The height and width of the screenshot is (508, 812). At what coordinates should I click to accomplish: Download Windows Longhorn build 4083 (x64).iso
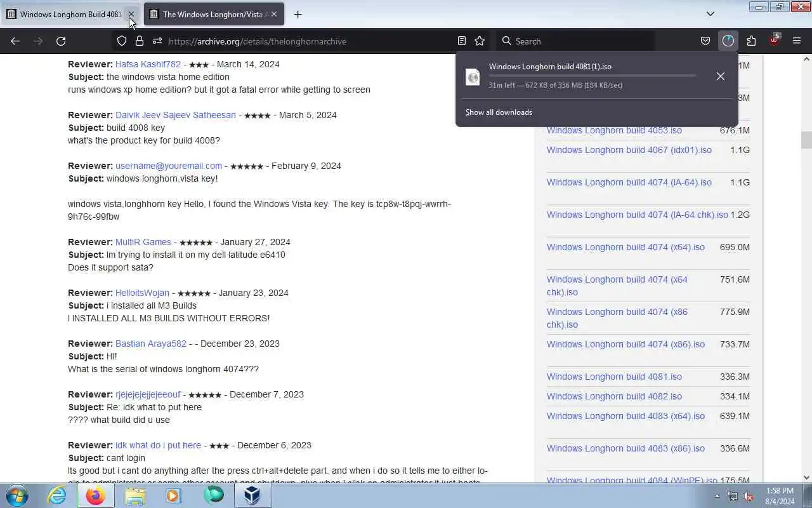[625, 416]
